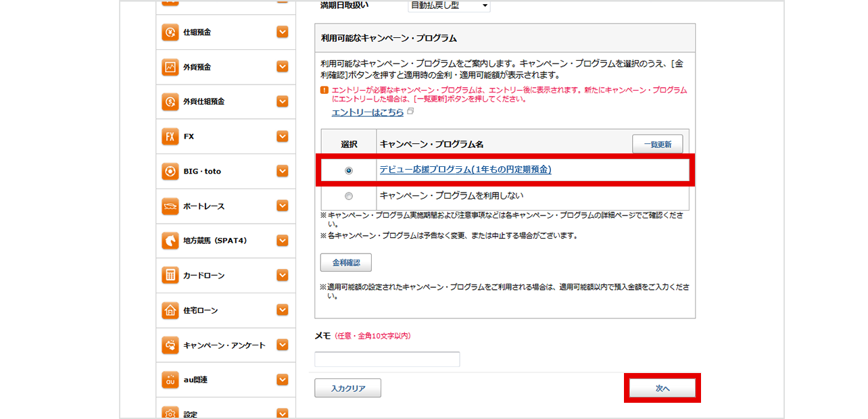
Task: Select the デビュー応援プログラム radio button
Action: [349, 170]
